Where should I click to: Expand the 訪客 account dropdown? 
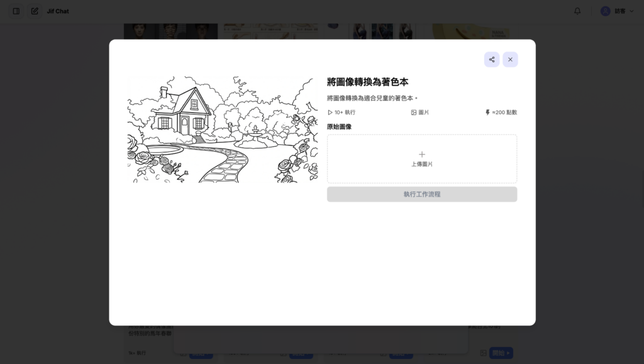[618, 11]
